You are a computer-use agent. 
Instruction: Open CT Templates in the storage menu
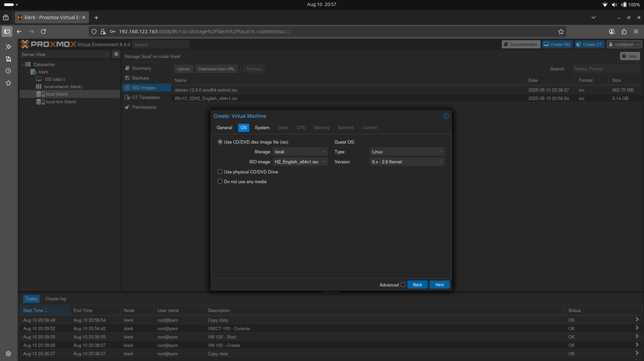tap(145, 97)
